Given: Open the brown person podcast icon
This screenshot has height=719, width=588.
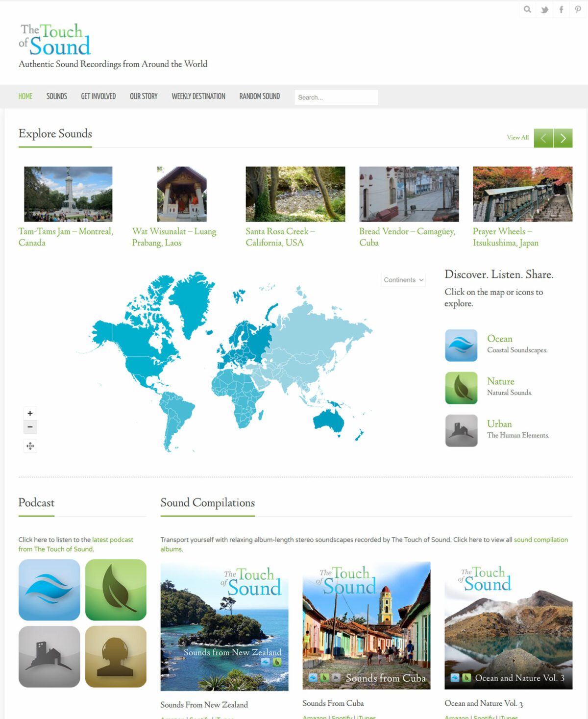Looking at the screenshot, I should (x=116, y=657).
